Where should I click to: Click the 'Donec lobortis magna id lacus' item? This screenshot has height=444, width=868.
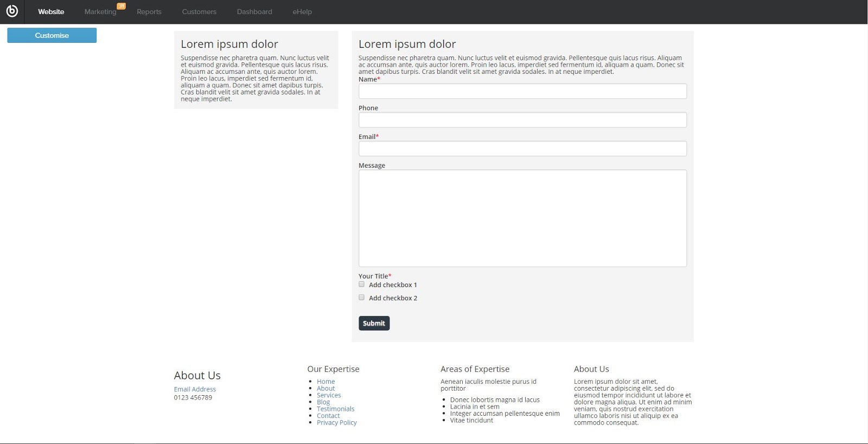pyautogui.click(x=495, y=400)
